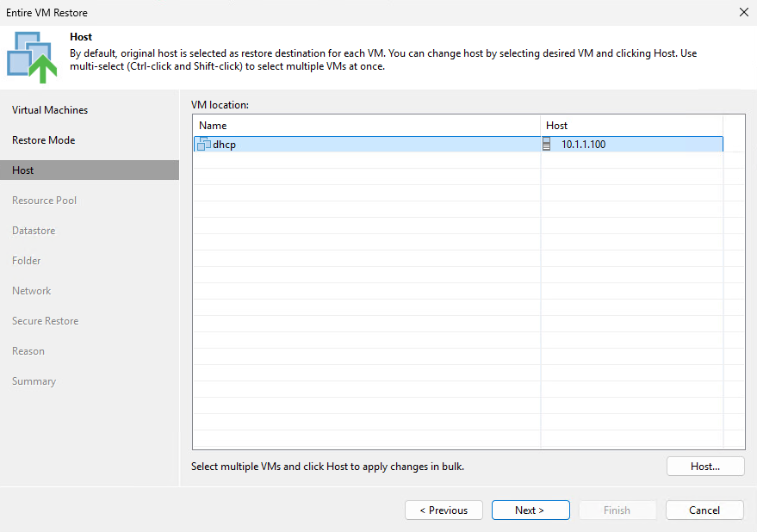Open the Restore Mode step
The height and width of the screenshot is (532, 757).
coord(44,139)
